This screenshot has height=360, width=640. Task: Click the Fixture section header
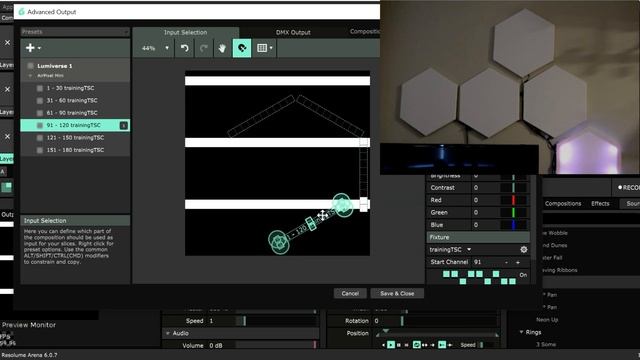pos(478,237)
